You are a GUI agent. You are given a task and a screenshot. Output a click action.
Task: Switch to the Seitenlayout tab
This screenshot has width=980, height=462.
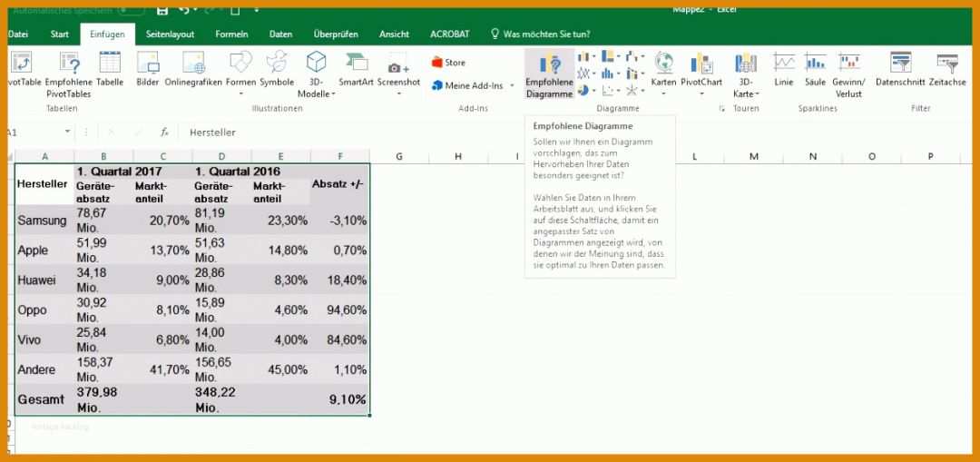170,34
